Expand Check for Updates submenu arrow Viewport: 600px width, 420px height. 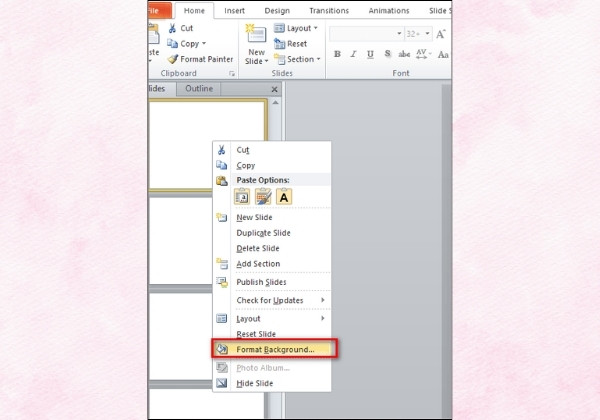(323, 300)
